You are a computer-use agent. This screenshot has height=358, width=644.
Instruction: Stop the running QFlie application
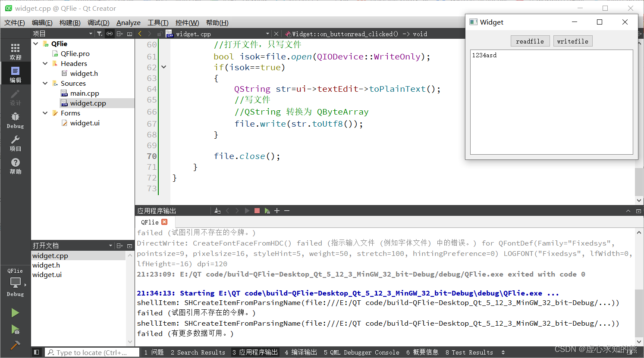(x=257, y=211)
